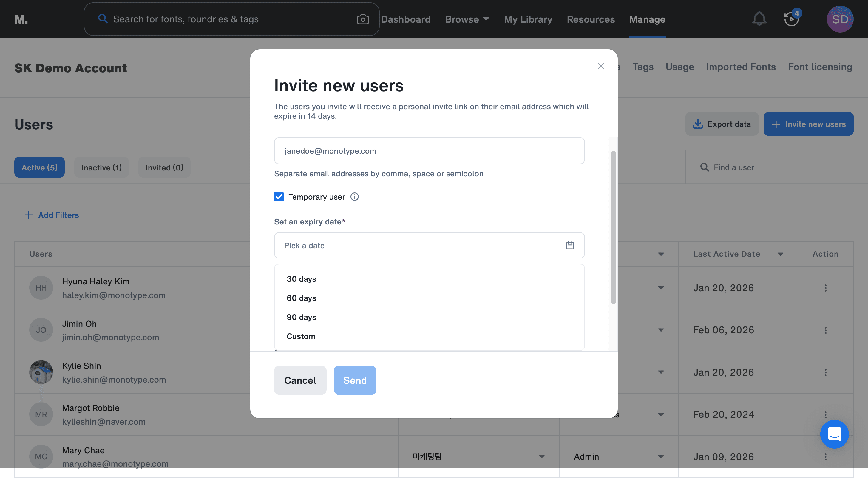Expand the Browse menu dropdown
868x490 pixels.
(467, 19)
